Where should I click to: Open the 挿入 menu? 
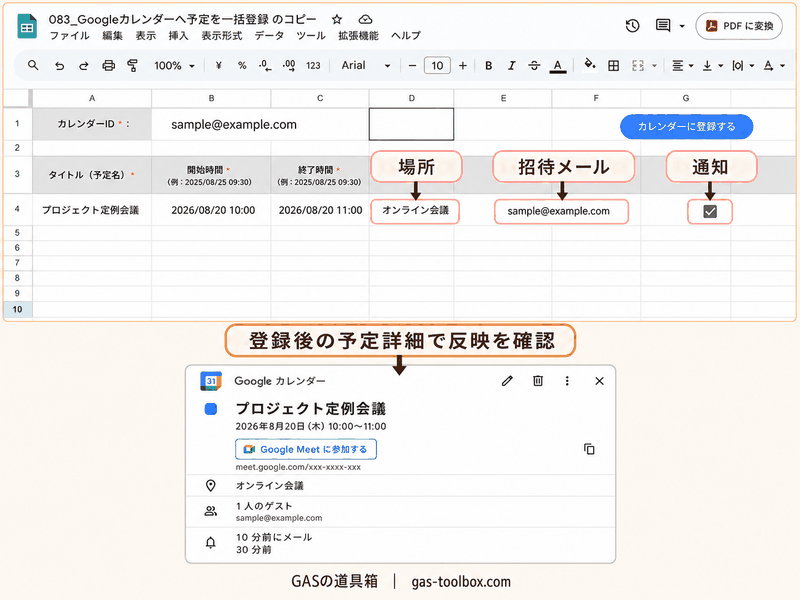point(179,36)
